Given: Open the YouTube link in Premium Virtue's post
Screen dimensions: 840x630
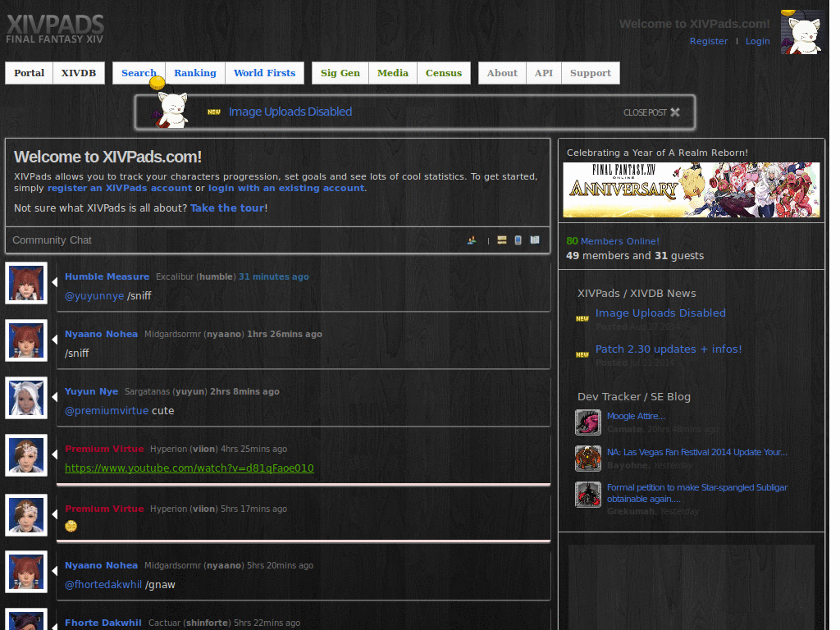Looking at the screenshot, I should coord(189,468).
